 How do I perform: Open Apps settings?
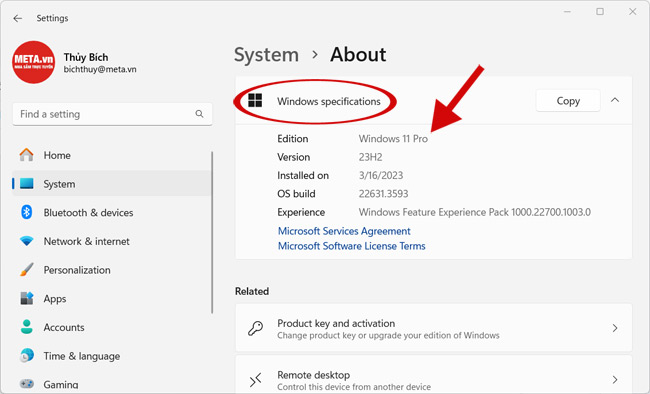tap(112, 299)
